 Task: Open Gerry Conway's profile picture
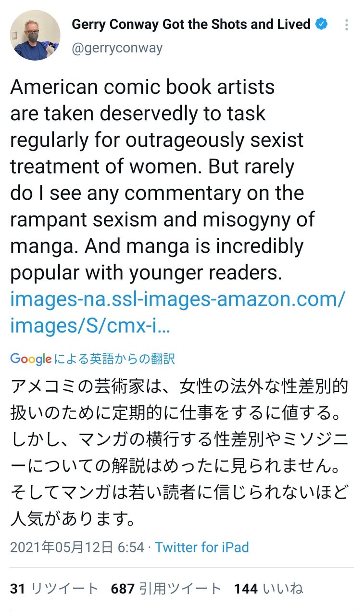click(34, 34)
